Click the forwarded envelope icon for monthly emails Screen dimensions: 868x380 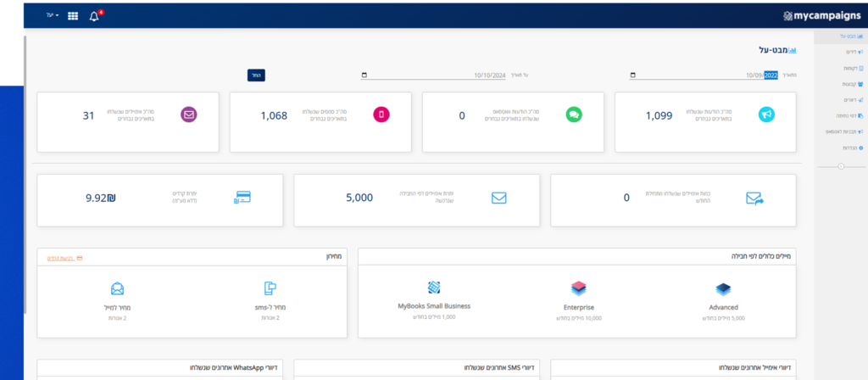click(x=754, y=198)
